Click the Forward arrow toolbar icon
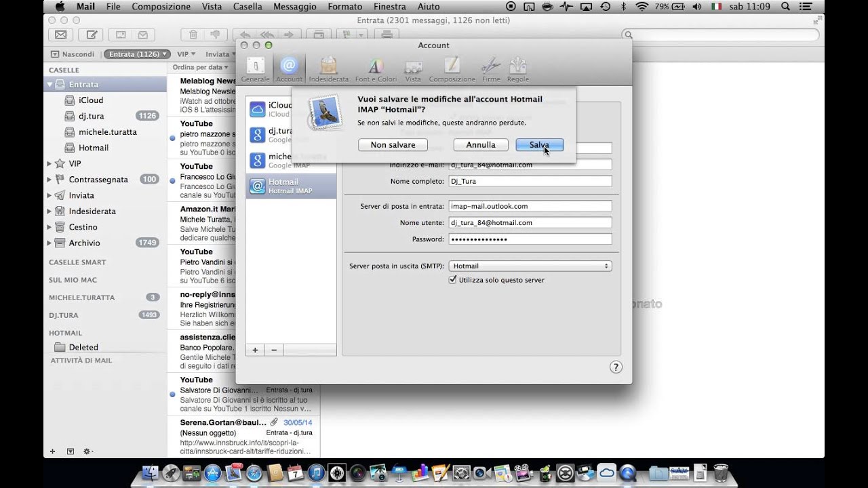Image resolution: width=868 pixels, height=488 pixels. [289, 35]
